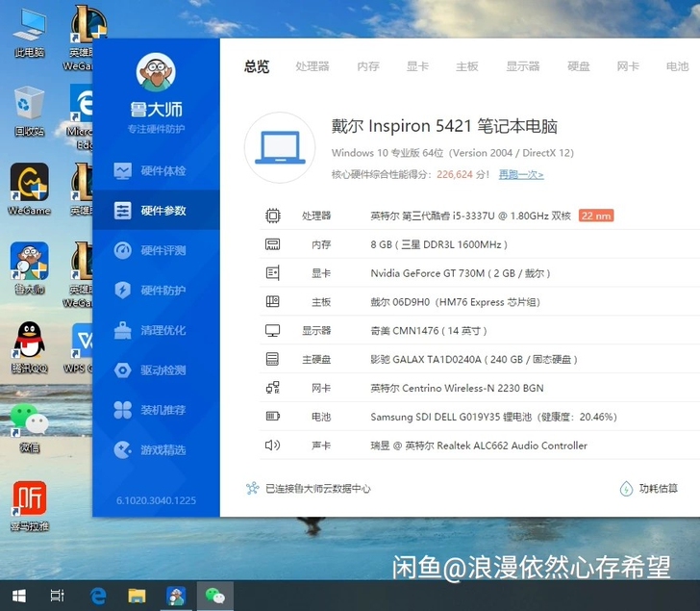The image size is (700, 611).
Task: Switch to the 主板 tab
Action: point(467,66)
